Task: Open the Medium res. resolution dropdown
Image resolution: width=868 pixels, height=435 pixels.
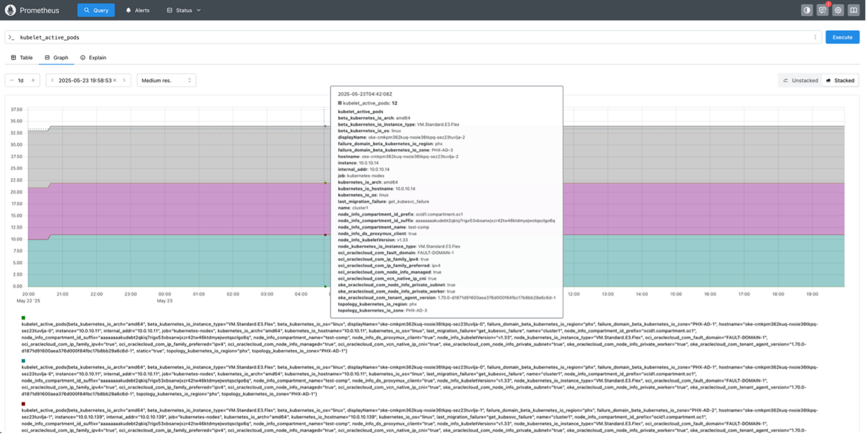Action: tap(166, 80)
